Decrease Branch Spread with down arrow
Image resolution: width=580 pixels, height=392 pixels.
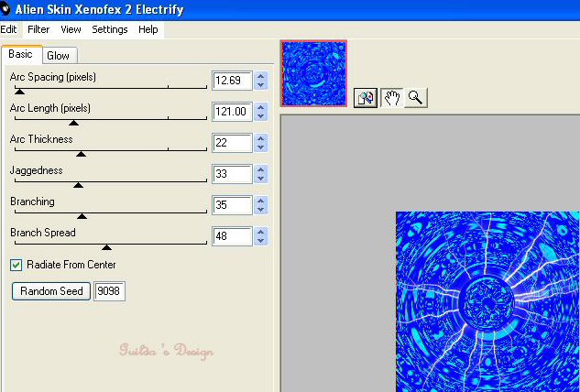(x=261, y=241)
